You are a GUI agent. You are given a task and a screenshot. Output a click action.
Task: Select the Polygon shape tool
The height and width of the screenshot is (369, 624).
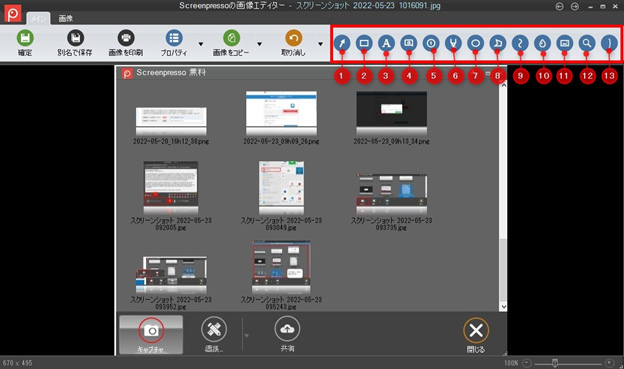pyautogui.click(x=497, y=43)
